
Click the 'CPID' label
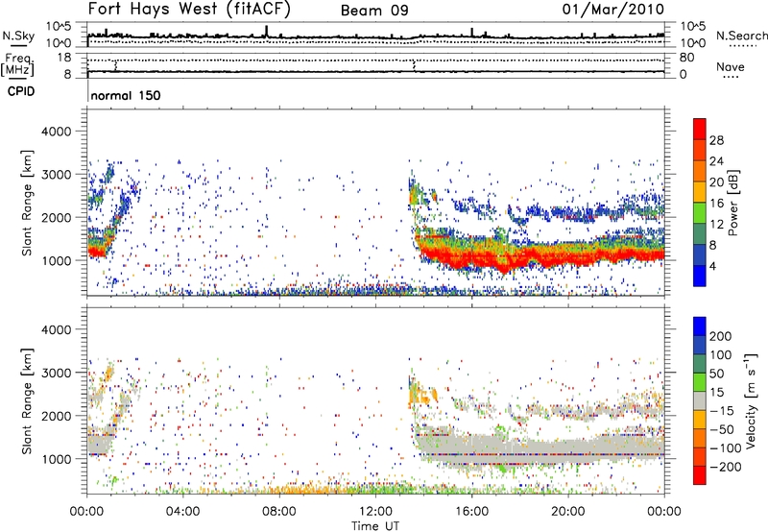(21, 91)
